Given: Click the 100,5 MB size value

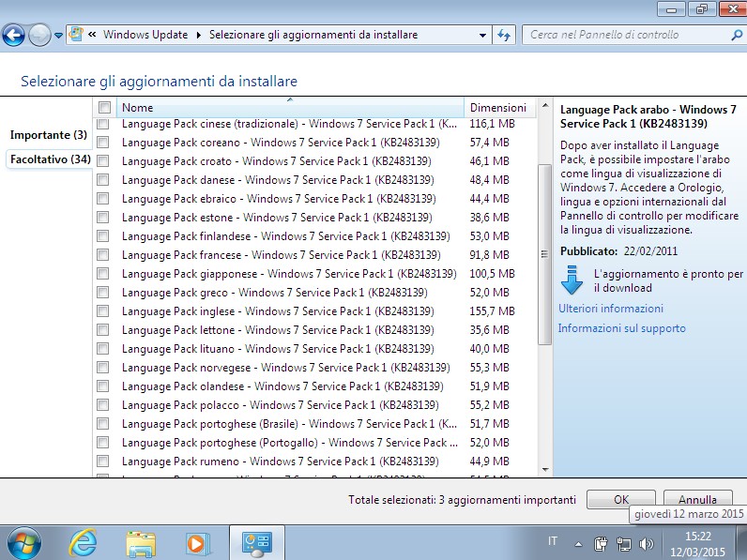Looking at the screenshot, I should (x=492, y=274).
